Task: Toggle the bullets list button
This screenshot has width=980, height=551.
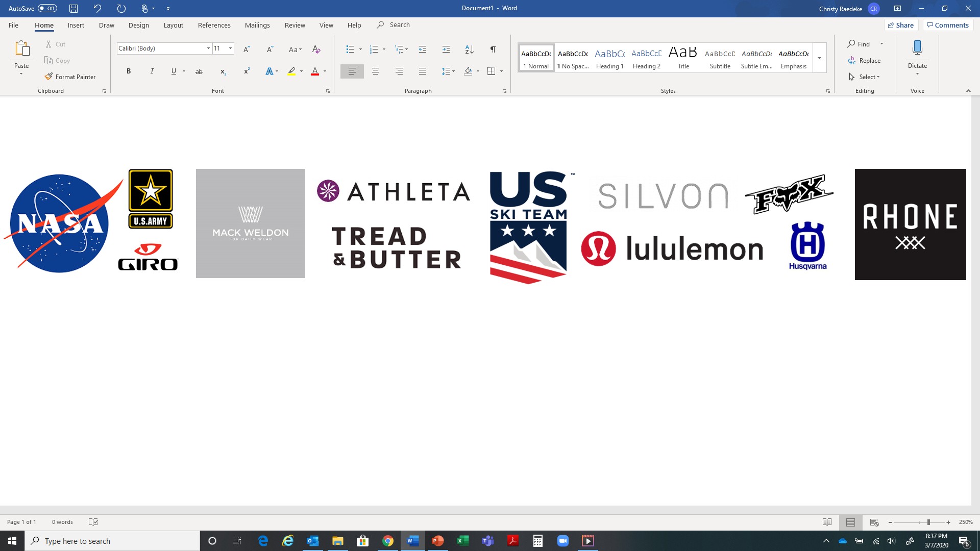Action: pyautogui.click(x=350, y=49)
